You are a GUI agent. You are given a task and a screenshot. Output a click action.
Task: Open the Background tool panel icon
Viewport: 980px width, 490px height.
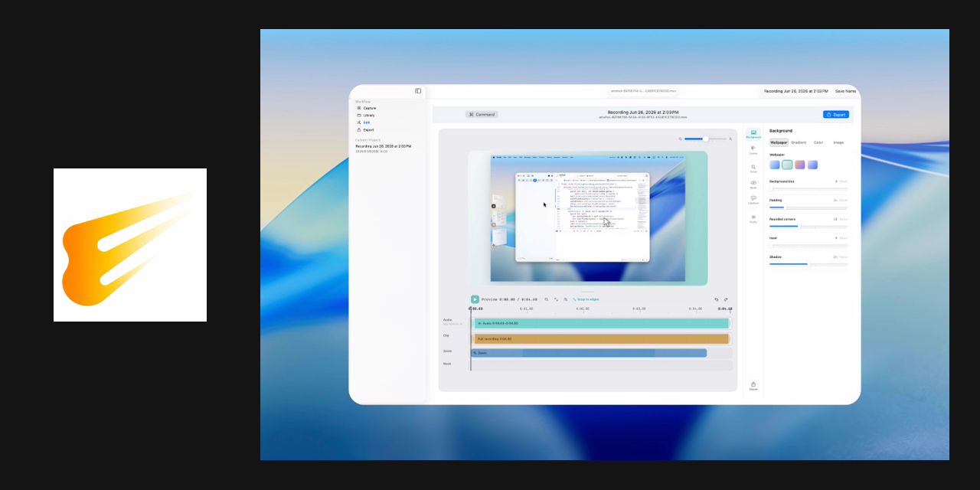click(x=753, y=134)
